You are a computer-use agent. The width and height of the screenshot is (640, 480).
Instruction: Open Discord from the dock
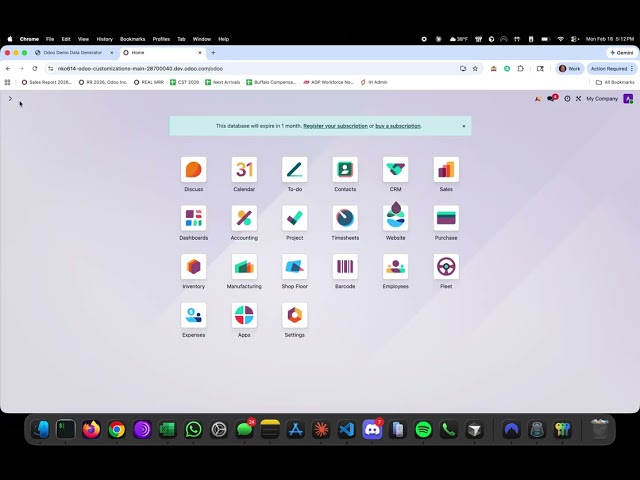[x=372, y=429]
